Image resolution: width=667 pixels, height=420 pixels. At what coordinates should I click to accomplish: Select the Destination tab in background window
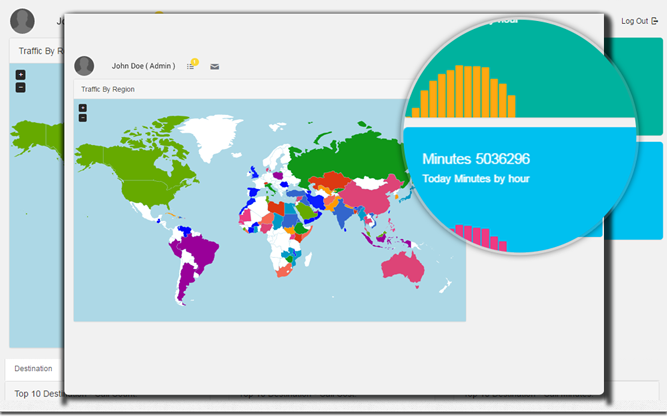(33, 369)
